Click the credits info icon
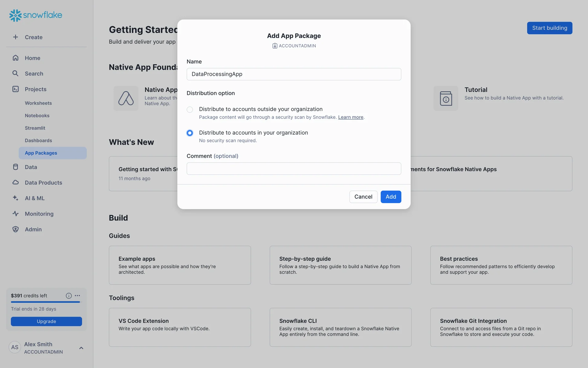588x368 pixels. pos(69,296)
